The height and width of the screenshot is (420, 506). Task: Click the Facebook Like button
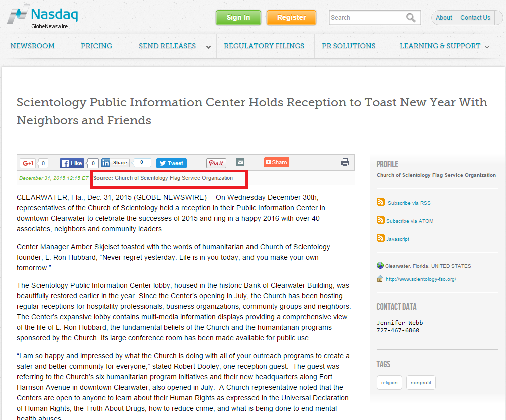pos(72,163)
